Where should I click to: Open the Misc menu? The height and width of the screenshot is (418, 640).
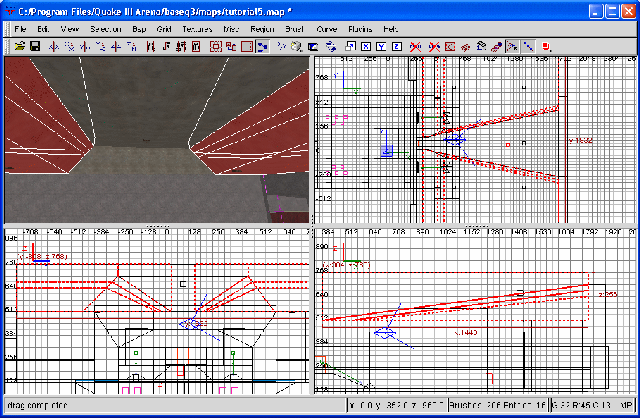point(231,29)
